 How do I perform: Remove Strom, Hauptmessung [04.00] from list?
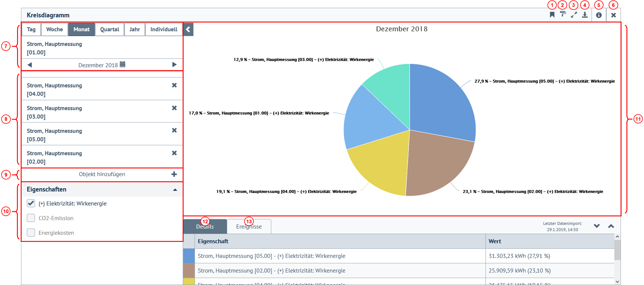click(174, 85)
